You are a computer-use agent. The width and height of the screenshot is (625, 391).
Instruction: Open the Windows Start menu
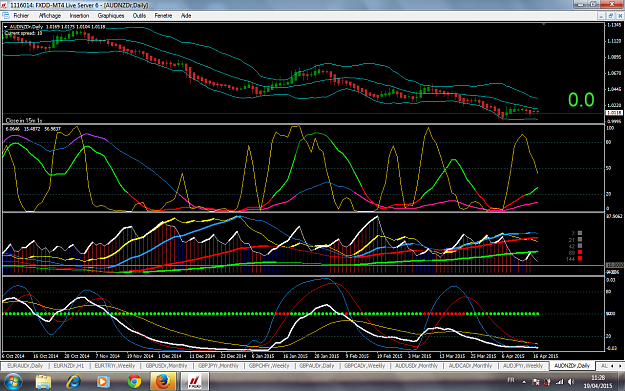12,381
